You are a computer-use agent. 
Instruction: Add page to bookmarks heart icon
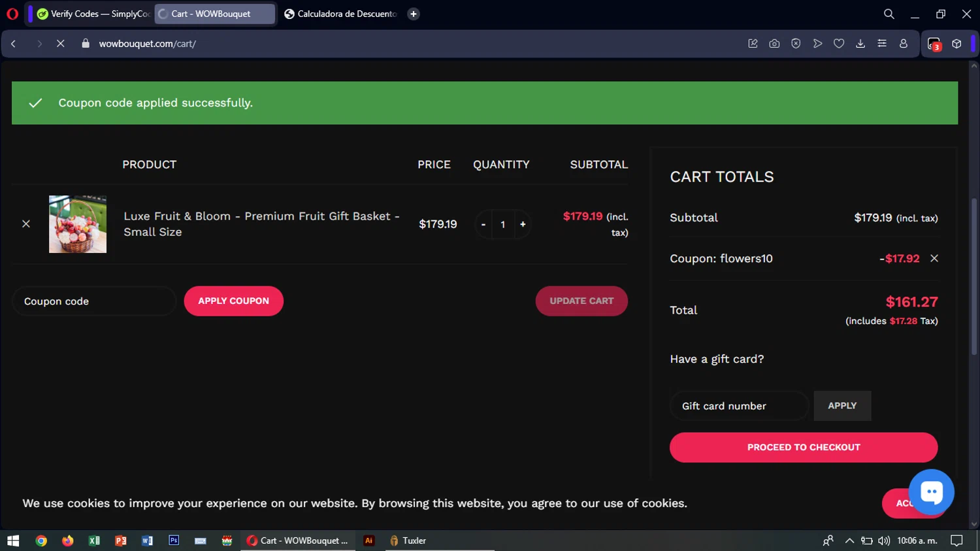click(839, 44)
